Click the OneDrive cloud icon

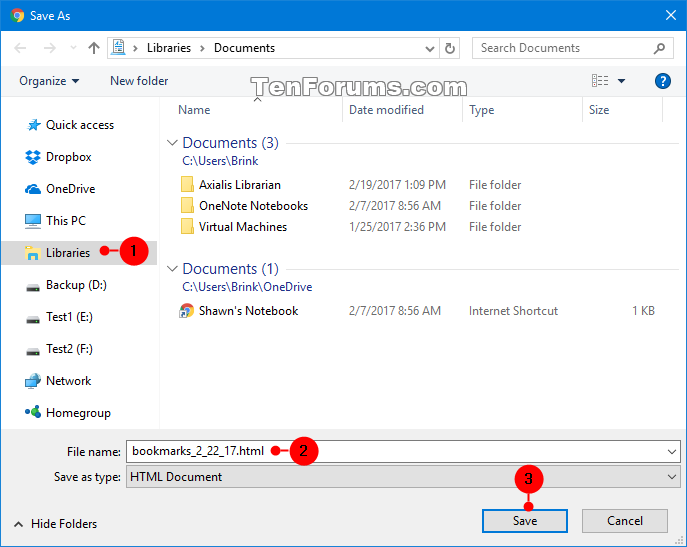click(x=33, y=189)
